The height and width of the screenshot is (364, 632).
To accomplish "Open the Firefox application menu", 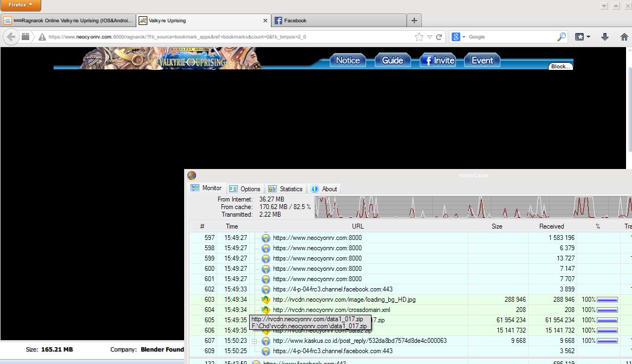I will tap(21, 5).
